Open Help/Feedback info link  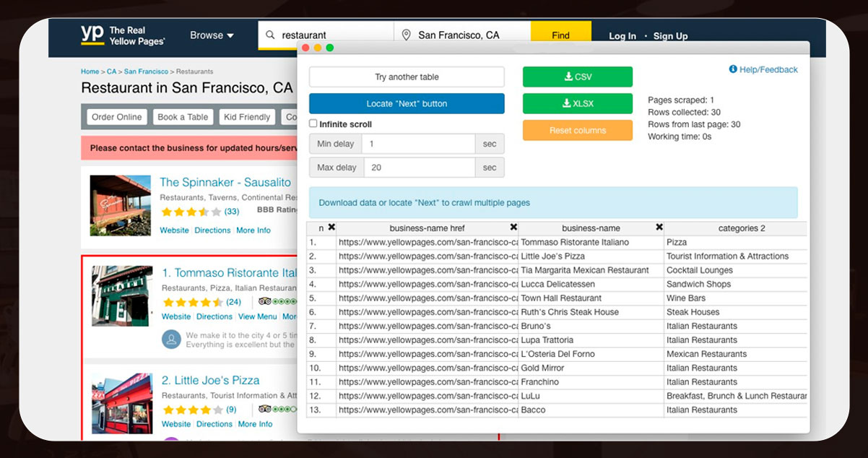(x=763, y=69)
